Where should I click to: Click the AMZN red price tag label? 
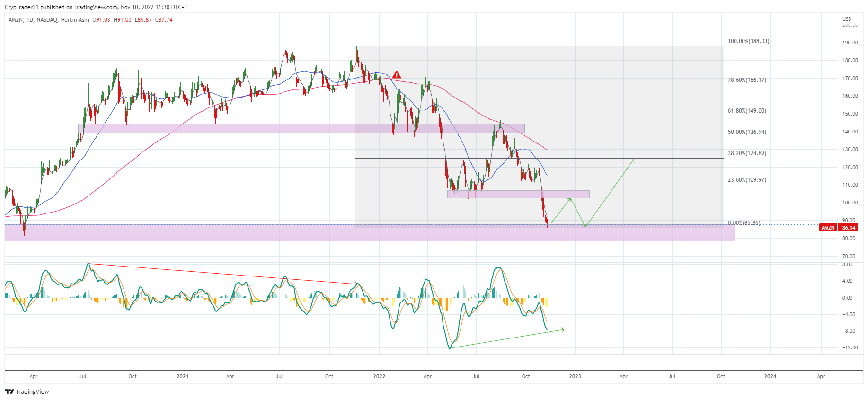coord(828,228)
